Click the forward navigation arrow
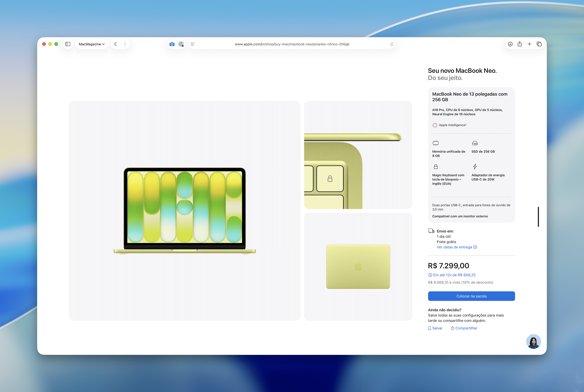The image size is (584, 392). 125,44
